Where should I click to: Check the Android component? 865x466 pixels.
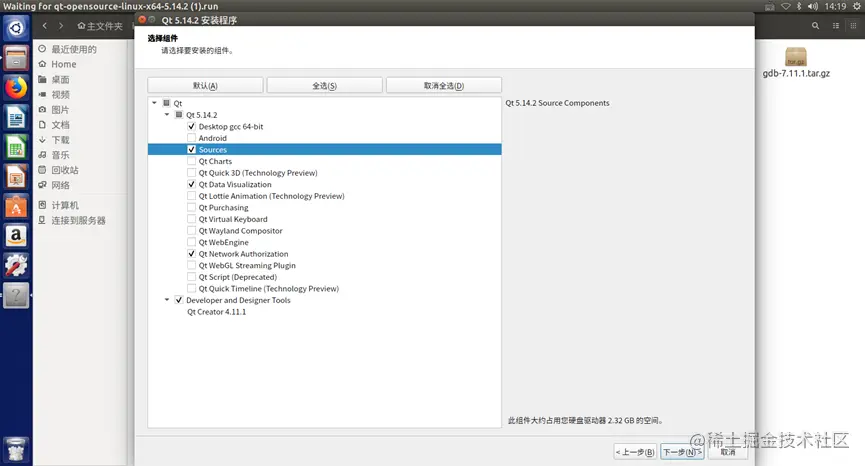click(x=191, y=138)
